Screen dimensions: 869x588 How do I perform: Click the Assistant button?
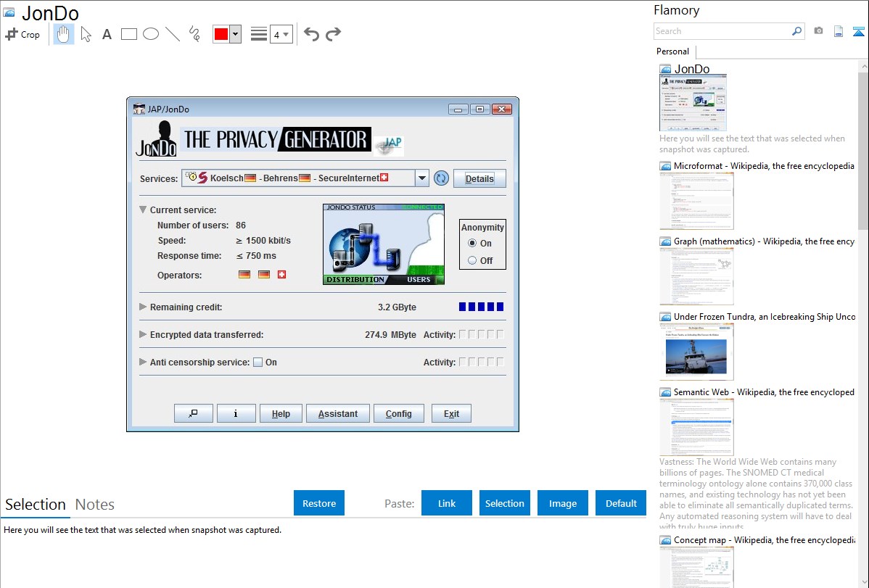[x=337, y=413]
